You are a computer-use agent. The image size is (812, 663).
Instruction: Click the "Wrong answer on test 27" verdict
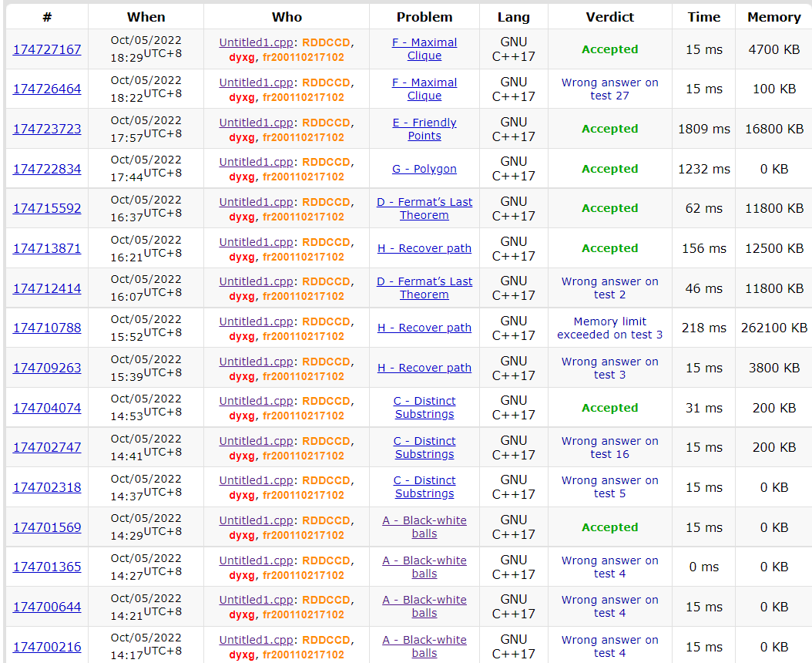point(609,89)
